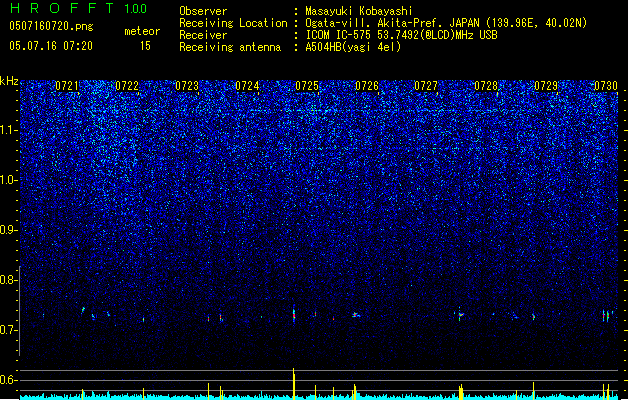Click the Receiving Location value text
This screenshot has height=400, width=629.
coord(446,23)
